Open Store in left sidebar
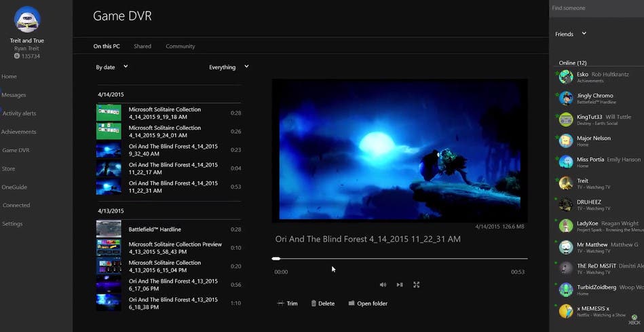Image resolution: width=644 pixels, height=332 pixels. click(8, 169)
